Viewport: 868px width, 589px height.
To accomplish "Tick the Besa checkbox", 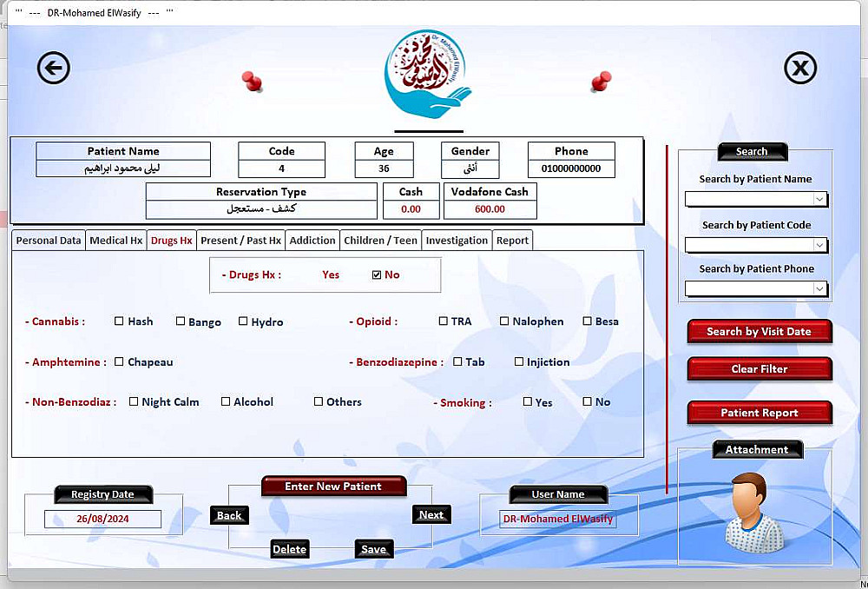I will (588, 321).
